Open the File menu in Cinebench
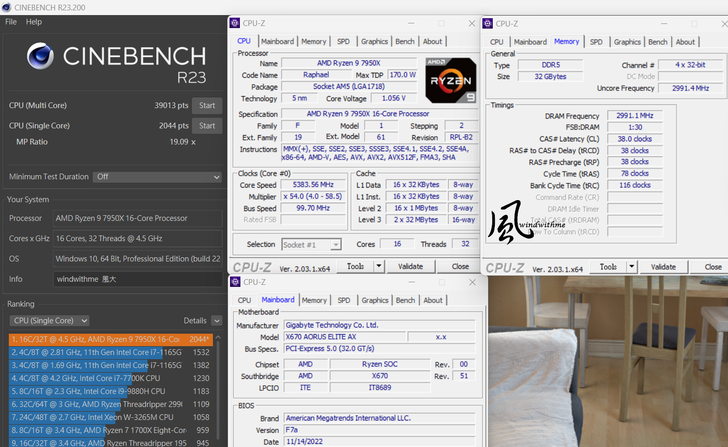The width and height of the screenshot is (728, 447). tap(11, 21)
